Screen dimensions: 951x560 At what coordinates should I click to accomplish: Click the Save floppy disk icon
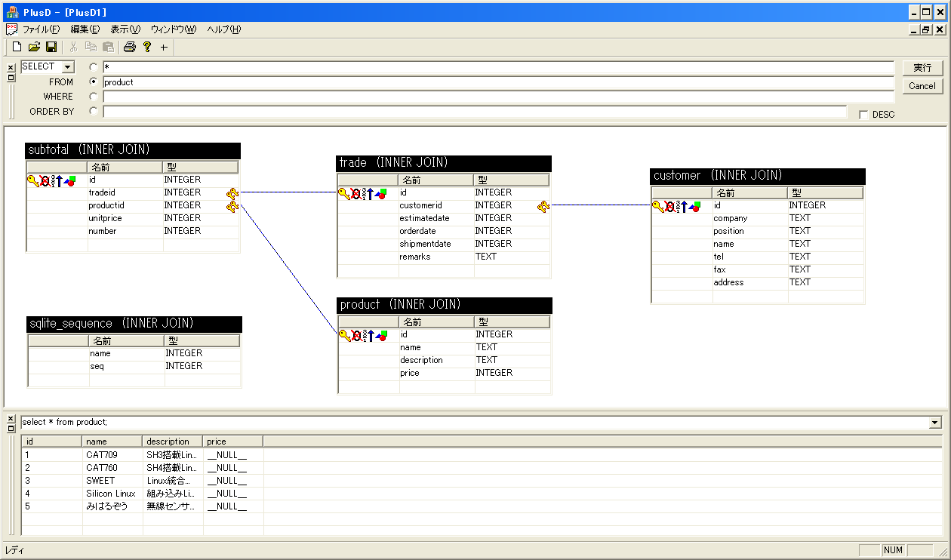51,48
